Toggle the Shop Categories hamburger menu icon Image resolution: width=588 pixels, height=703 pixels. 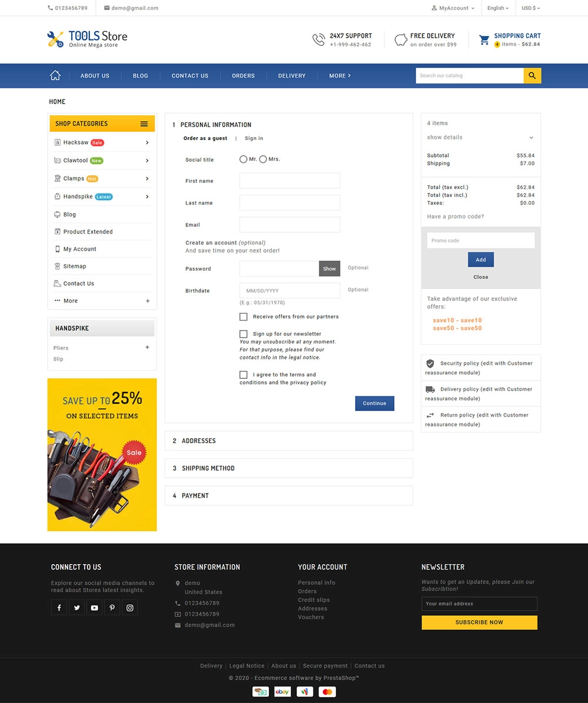pos(144,124)
